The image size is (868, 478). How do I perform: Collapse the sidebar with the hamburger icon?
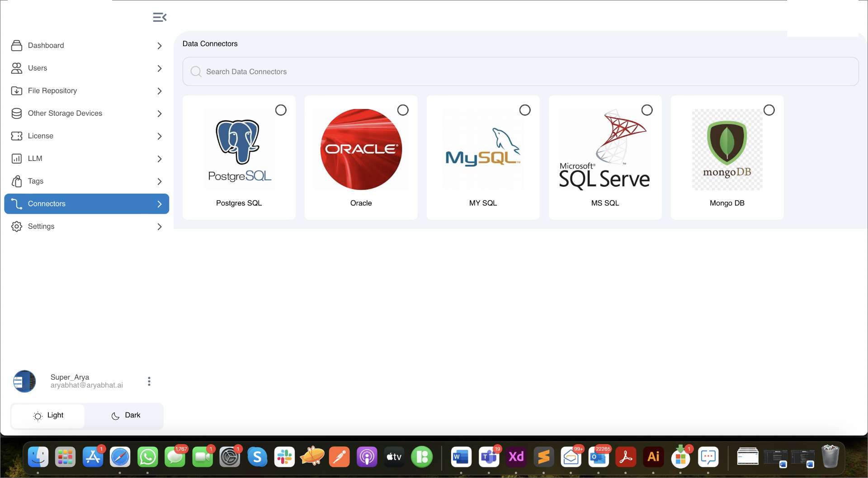[160, 17]
